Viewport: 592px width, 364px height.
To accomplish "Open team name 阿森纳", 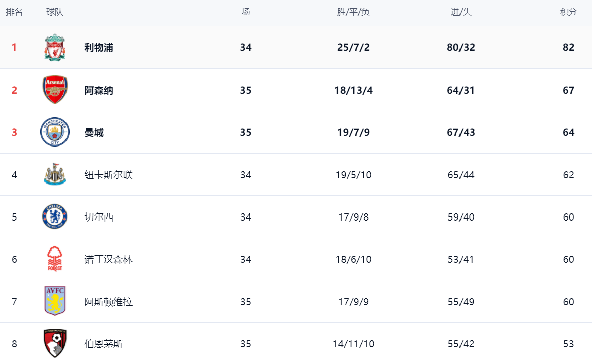I will 99,90.
